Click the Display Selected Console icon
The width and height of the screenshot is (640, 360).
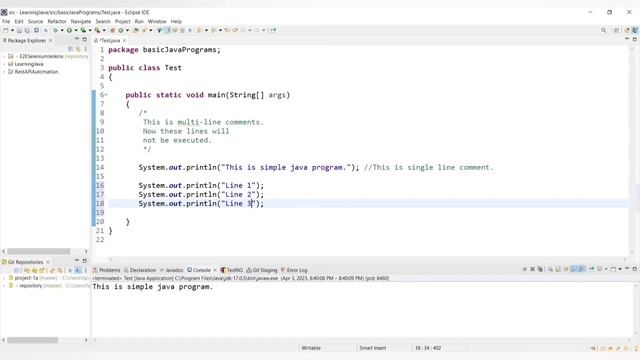point(599,269)
